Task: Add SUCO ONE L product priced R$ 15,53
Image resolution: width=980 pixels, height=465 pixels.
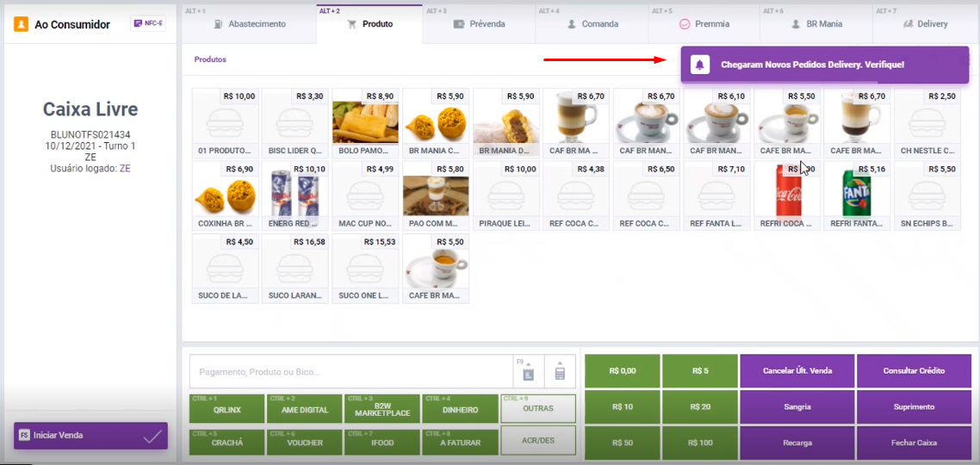Action: [365, 269]
